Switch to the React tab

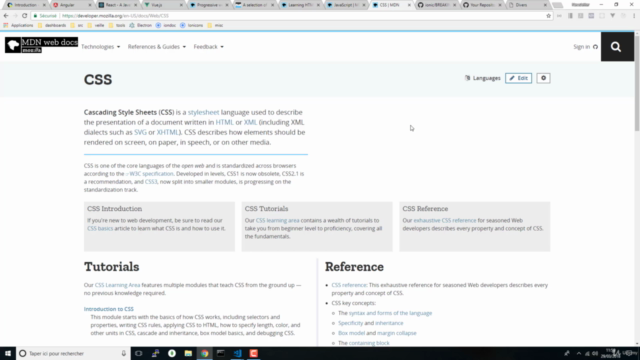tap(117, 5)
